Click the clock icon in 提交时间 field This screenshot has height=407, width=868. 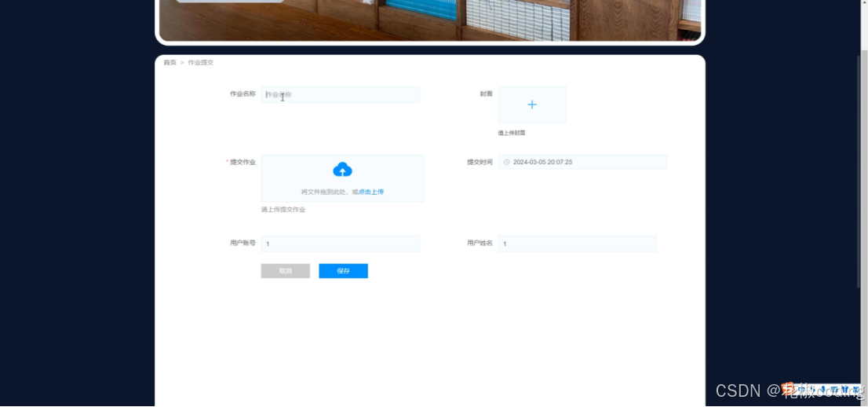[x=506, y=162]
